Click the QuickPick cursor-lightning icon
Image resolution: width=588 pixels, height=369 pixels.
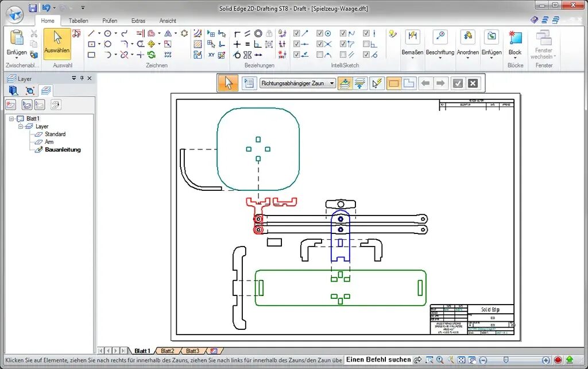tap(377, 83)
